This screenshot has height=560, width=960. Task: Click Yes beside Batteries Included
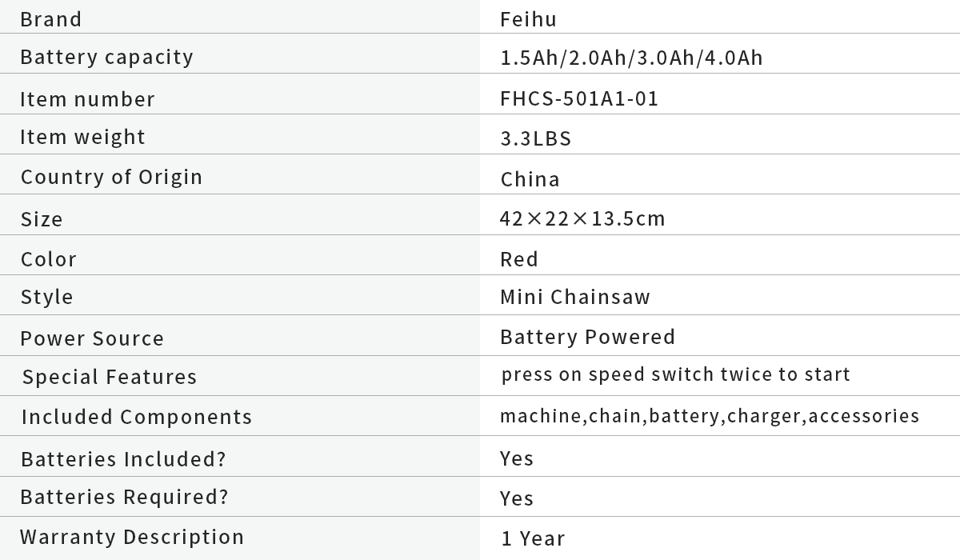pyautogui.click(x=517, y=458)
